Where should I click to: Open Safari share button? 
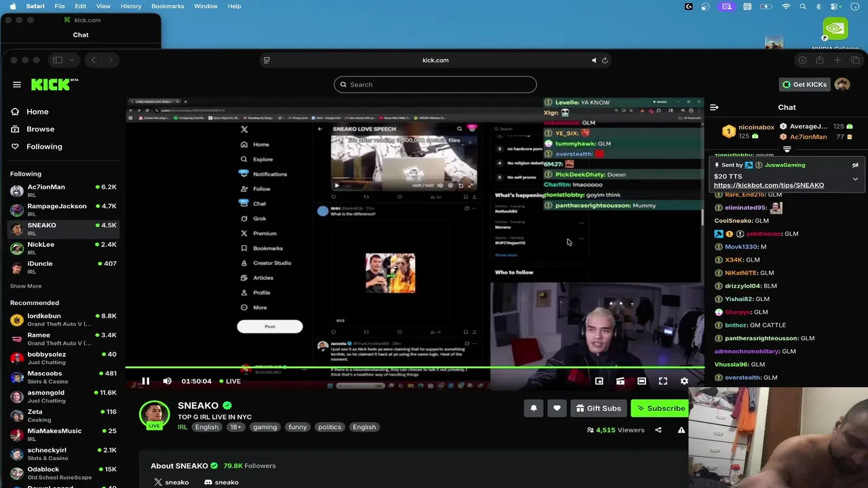click(x=819, y=60)
